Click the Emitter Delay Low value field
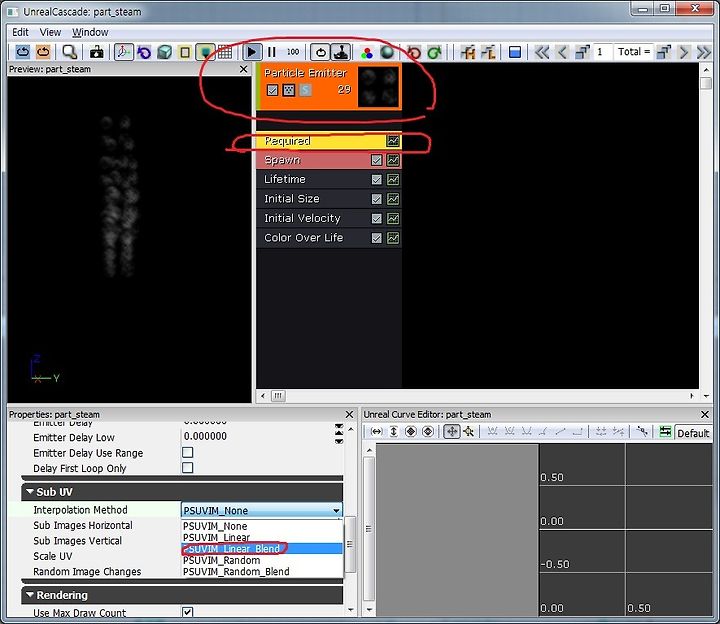The width and height of the screenshot is (720, 624). coord(257,436)
